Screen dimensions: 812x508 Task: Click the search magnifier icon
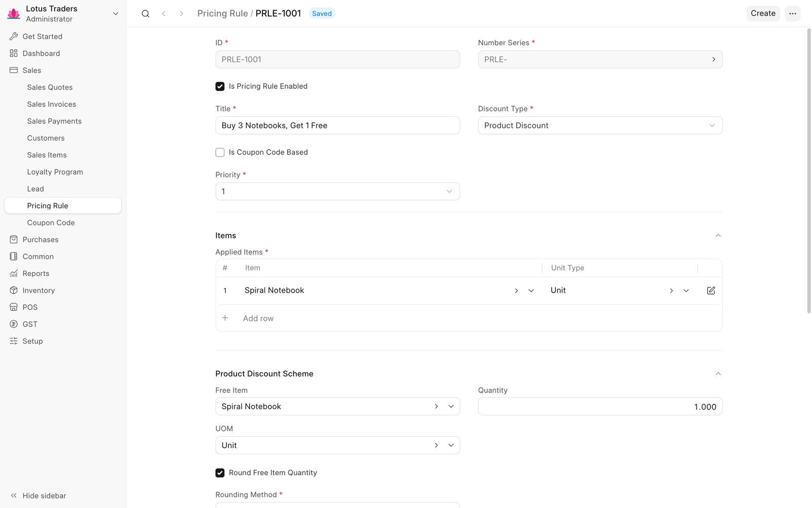click(x=146, y=14)
